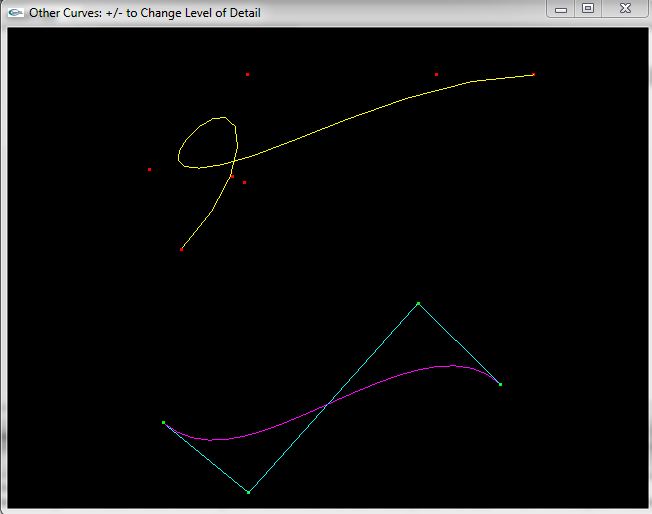Select red point on yellow curve below loop crossing

point(231,177)
